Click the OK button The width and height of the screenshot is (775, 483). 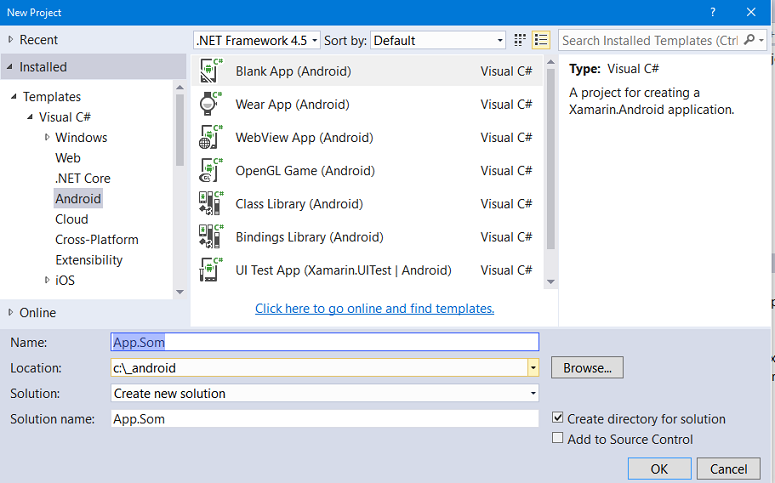(x=659, y=468)
